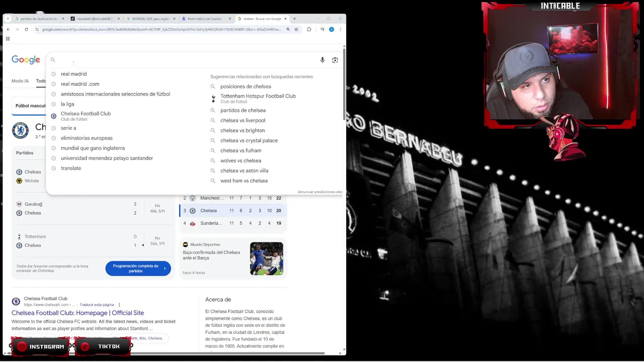Screen dimensions: 644x362
Task: Open the three-dot menu beside chelseafc.com result
Action: pos(119,305)
